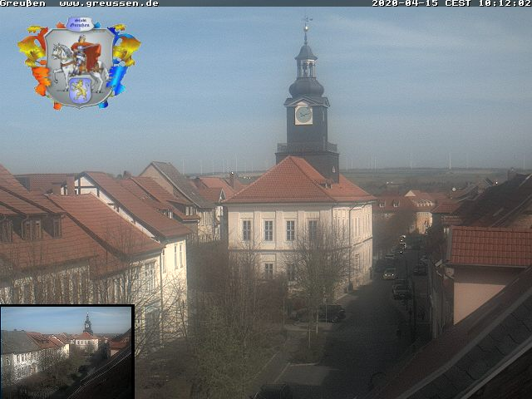
Task: Click the 2020-04-15 CEST timestamp text
Action: point(451,3)
